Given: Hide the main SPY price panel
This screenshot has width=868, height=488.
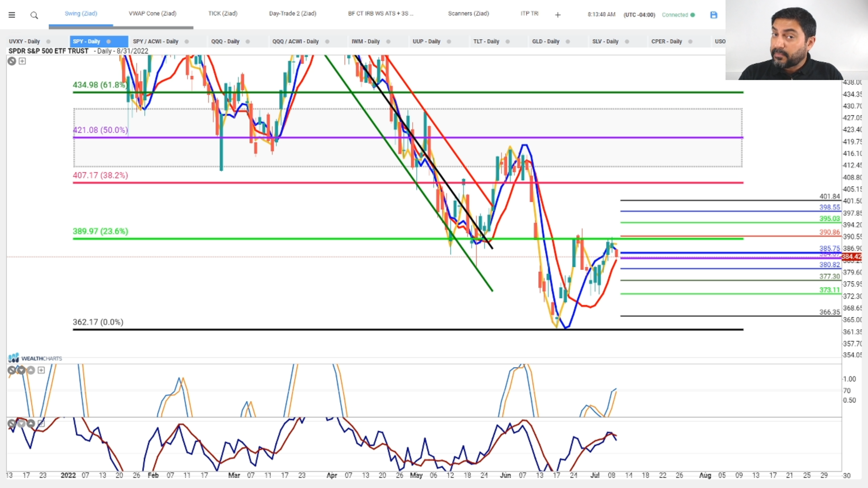Looking at the screenshot, I should [12, 61].
